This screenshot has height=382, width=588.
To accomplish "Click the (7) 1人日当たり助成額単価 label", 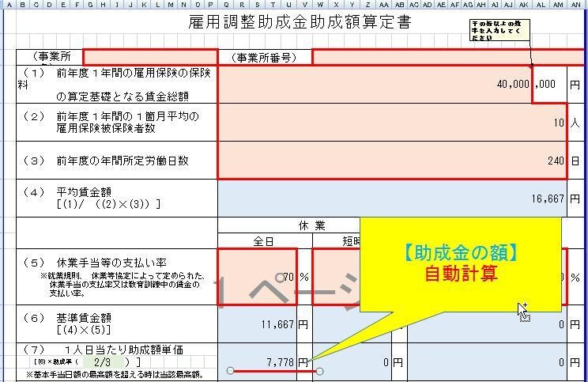I will point(103,350).
